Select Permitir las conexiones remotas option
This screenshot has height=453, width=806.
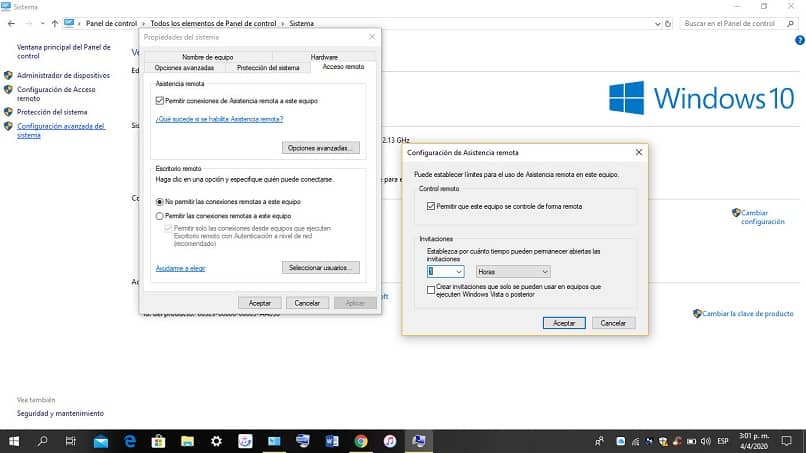click(159, 216)
